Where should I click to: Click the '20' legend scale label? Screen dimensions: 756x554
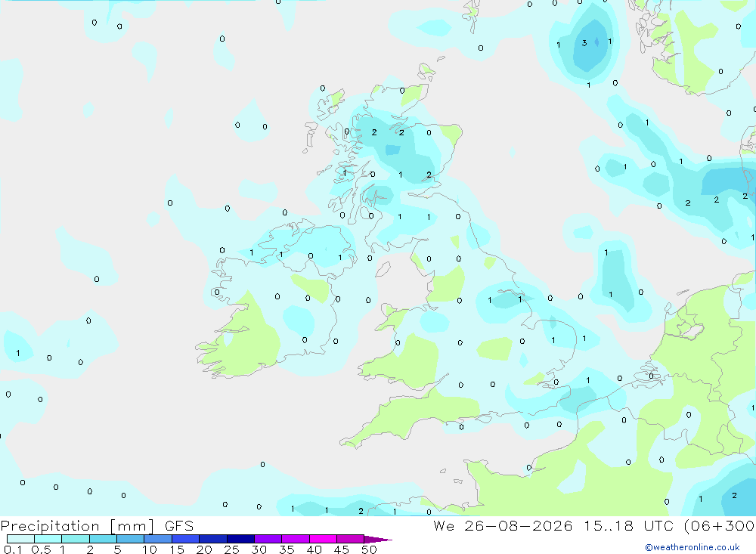204,549
